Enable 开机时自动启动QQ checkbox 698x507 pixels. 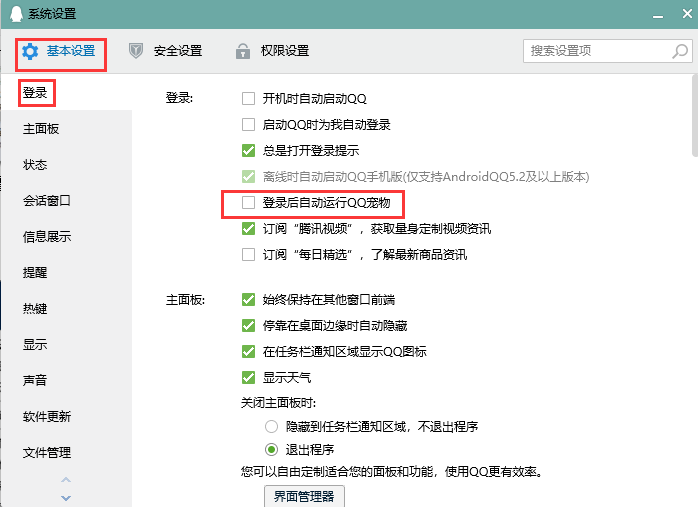248,98
